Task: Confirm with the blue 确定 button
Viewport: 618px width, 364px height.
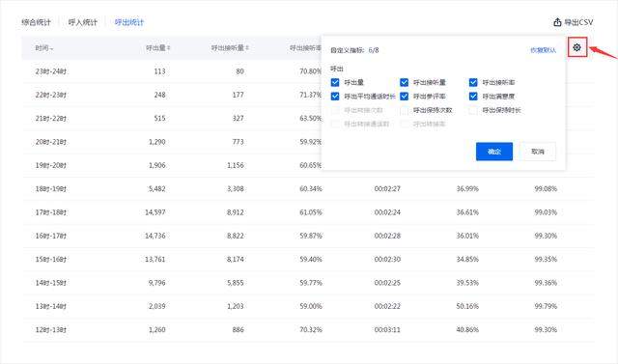Action: (x=494, y=152)
